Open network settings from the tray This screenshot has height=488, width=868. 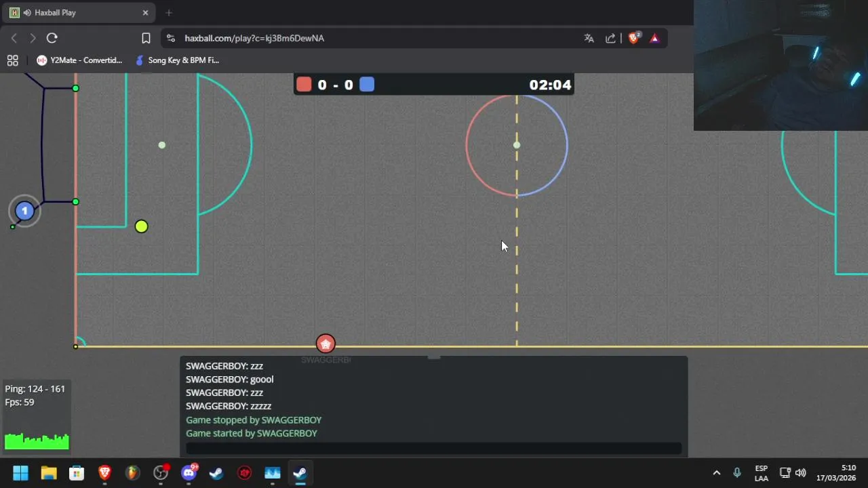click(x=785, y=473)
